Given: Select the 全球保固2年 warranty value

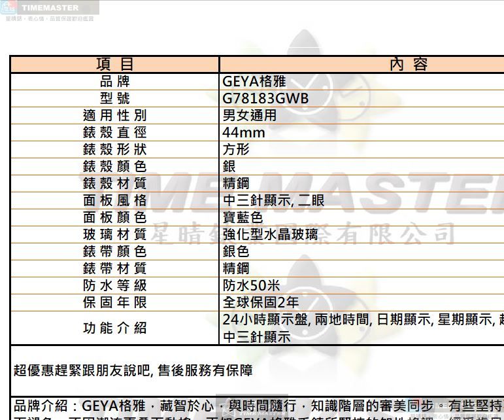Looking at the screenshot, I should click(261, 303).
